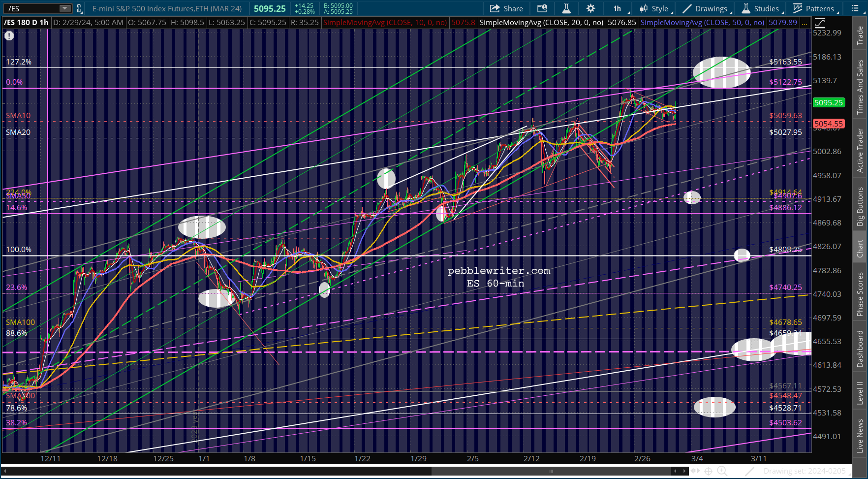Screen dimensions: 868x479
Task: Click the symbol link clip icon beside /ES
Action: click(79, 8)
